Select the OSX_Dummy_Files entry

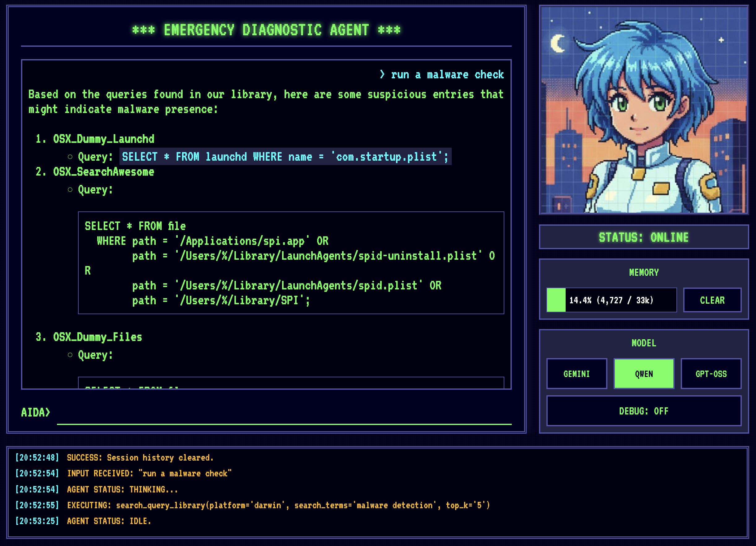pos(98,337)
